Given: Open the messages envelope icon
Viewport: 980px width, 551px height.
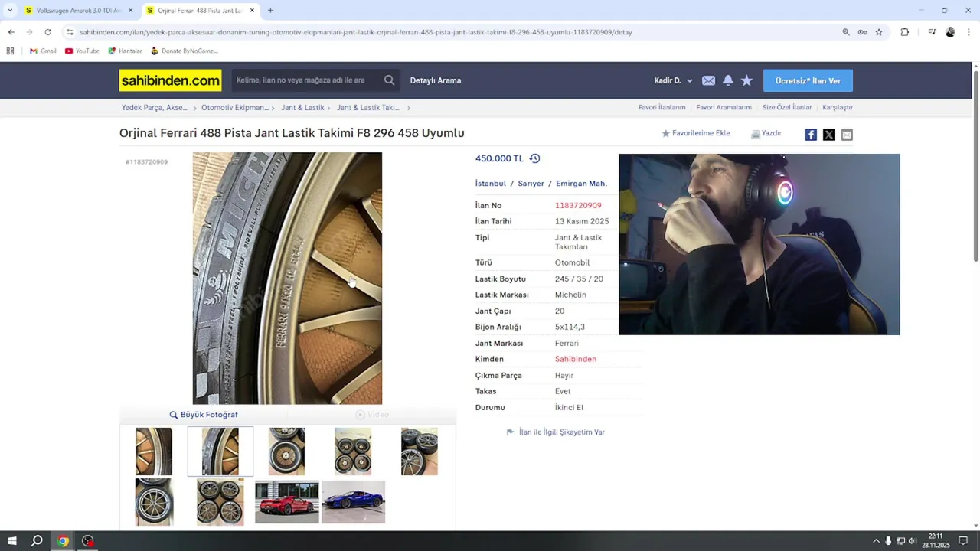Looking at the screenshot, I should click(708, 80).
